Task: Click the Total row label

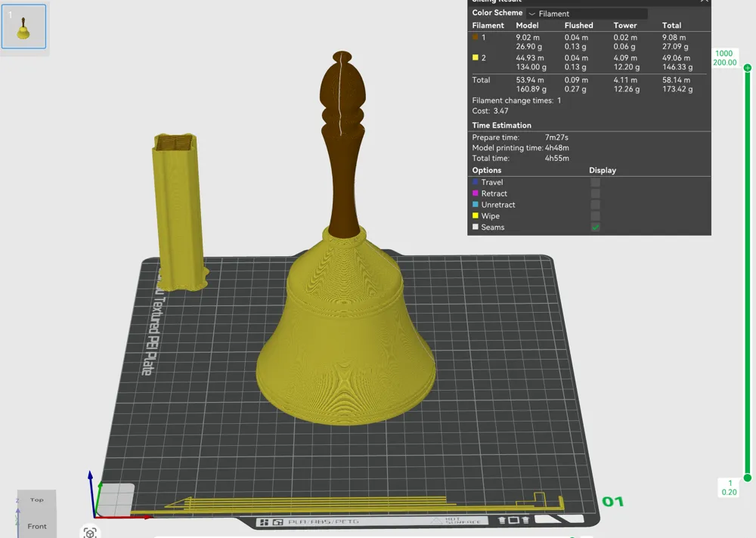Action: (481, 79)
